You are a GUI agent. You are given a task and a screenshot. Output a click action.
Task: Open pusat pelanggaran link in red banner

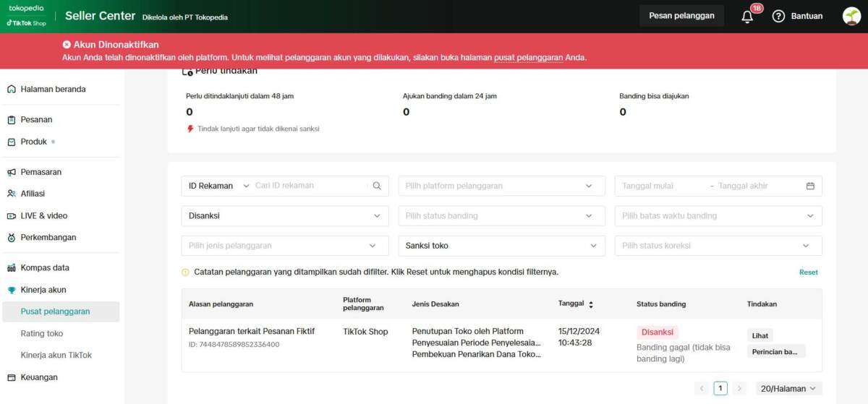(x=529, y=57)
